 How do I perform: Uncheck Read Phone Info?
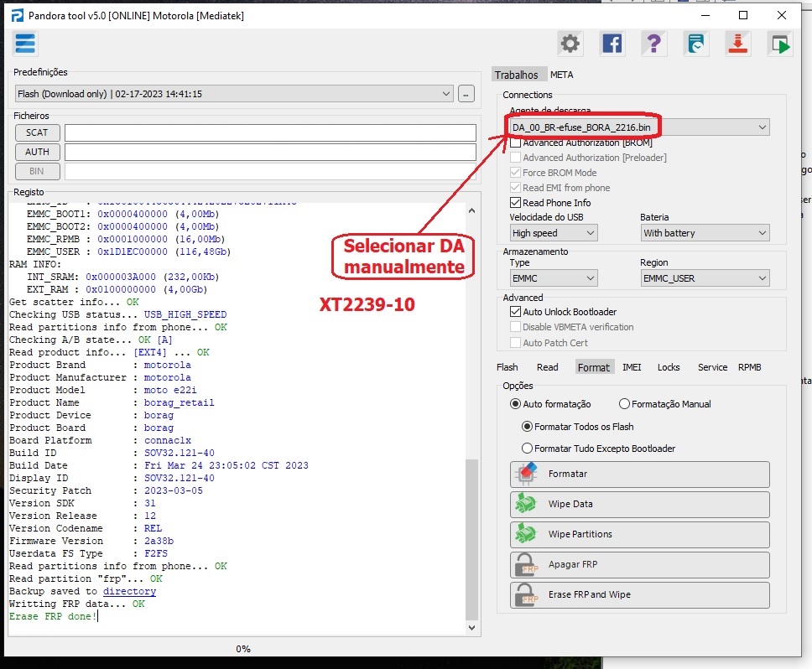coord(515,202)
